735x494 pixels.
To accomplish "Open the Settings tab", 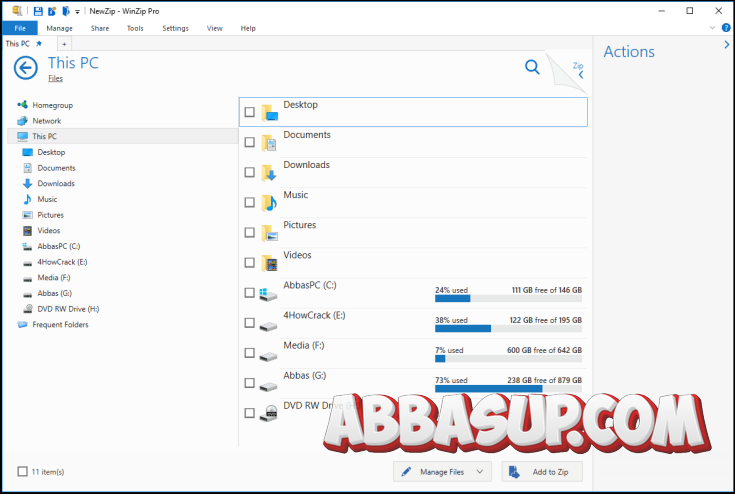I will pyautogui.click(x=175, y=28).
